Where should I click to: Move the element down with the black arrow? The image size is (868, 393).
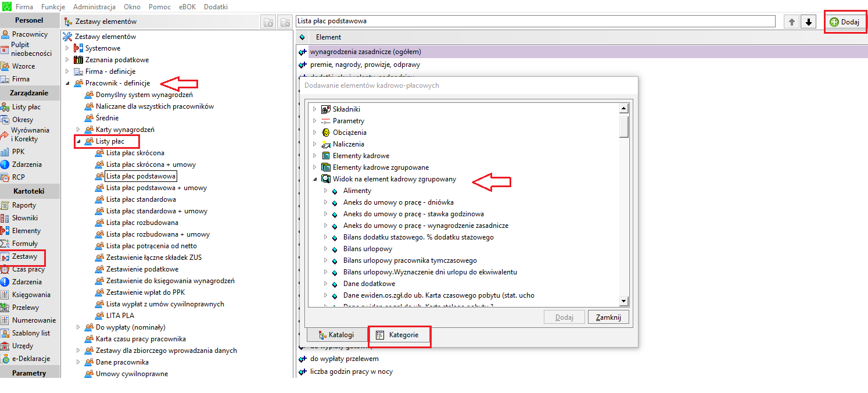808,22
